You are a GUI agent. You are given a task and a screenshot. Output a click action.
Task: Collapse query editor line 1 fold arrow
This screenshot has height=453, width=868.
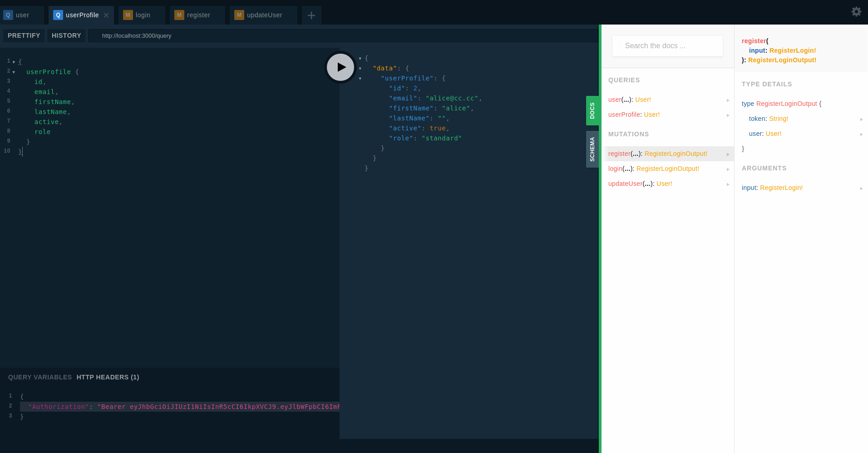14,62
